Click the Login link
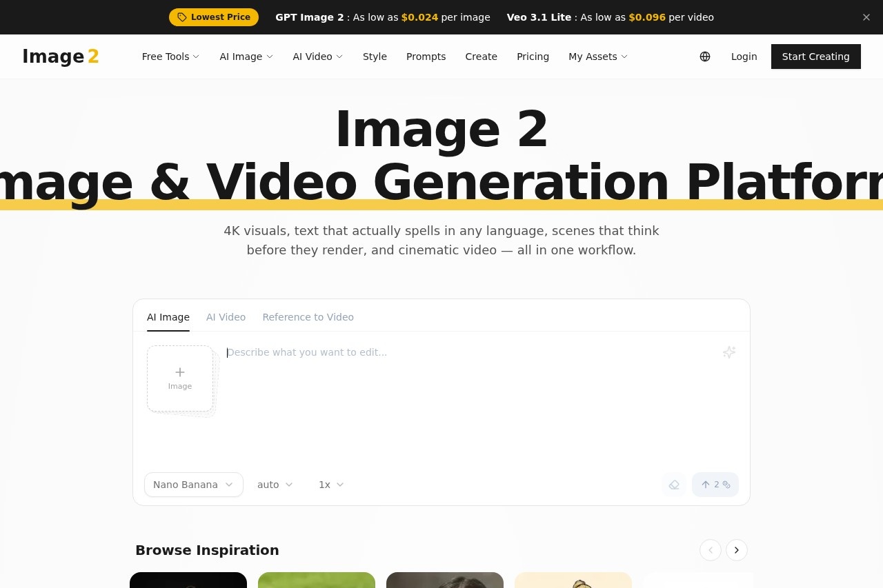883x588 pixels. pos(744,57)
